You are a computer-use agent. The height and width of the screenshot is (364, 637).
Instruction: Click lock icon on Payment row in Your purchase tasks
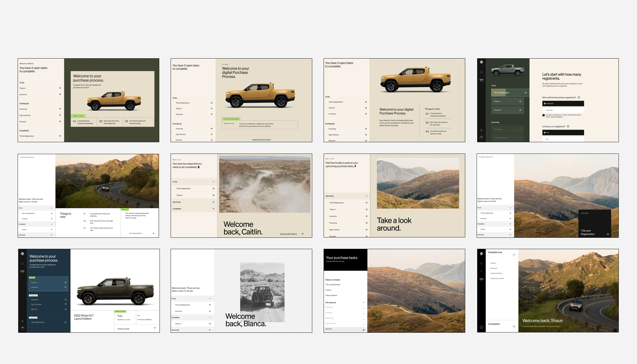364,330
